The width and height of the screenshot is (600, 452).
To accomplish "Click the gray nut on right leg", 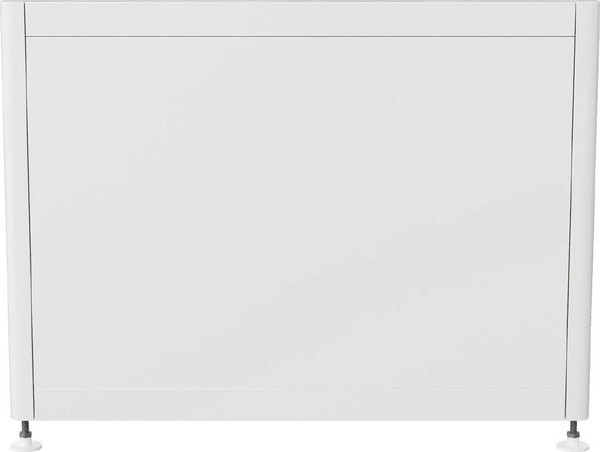I will click(574, 435).
